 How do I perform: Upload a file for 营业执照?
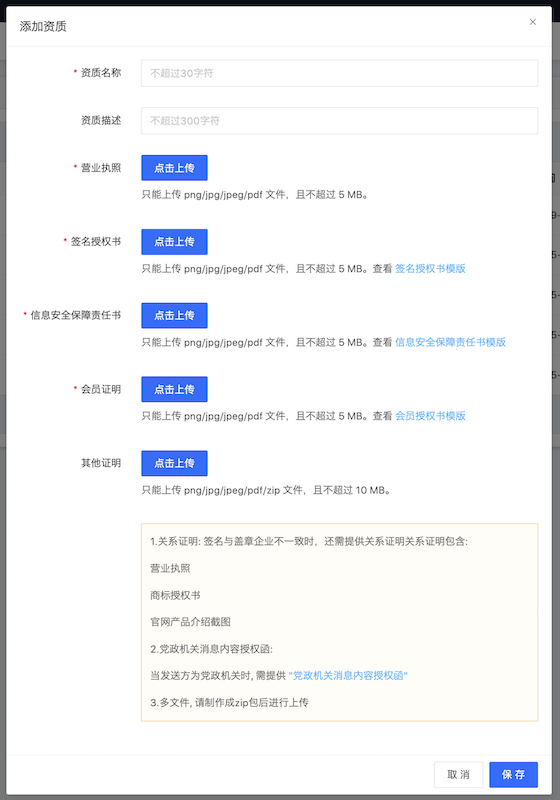[x=174, y=168]
